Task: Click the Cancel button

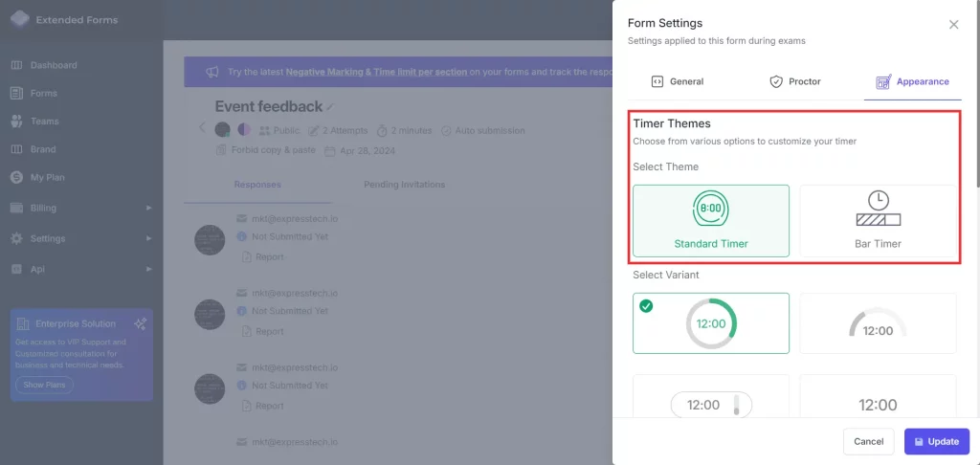Action: tap(869, 441)
